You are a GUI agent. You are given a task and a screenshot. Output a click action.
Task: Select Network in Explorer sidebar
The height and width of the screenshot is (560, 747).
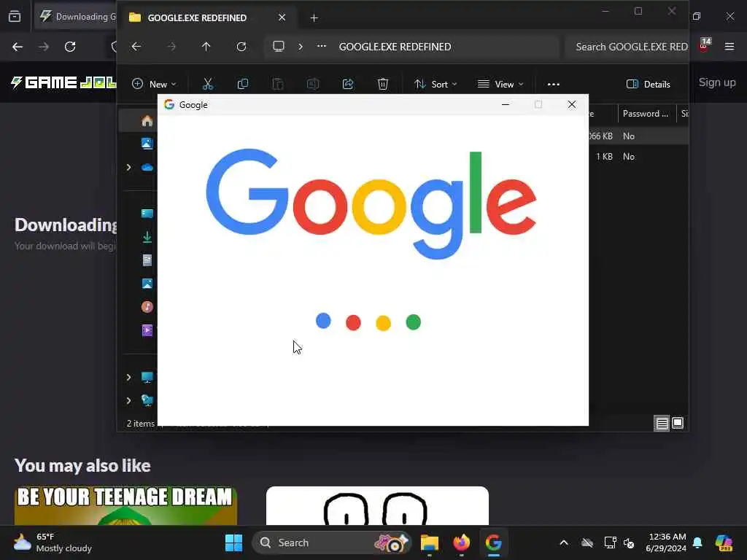(147, 400)
